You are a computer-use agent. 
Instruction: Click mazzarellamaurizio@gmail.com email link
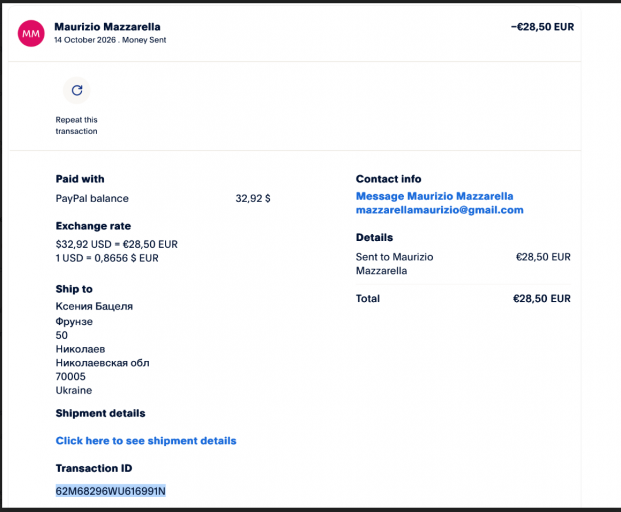(440, 210)
